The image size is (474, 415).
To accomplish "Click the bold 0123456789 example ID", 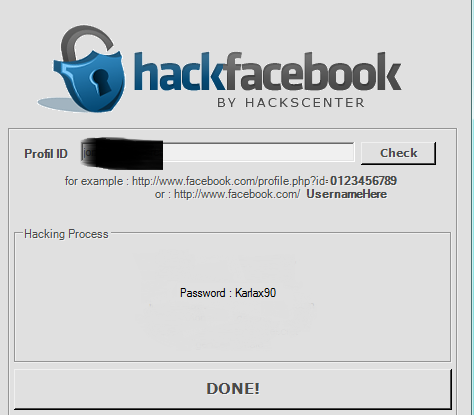I will (363, 181).
